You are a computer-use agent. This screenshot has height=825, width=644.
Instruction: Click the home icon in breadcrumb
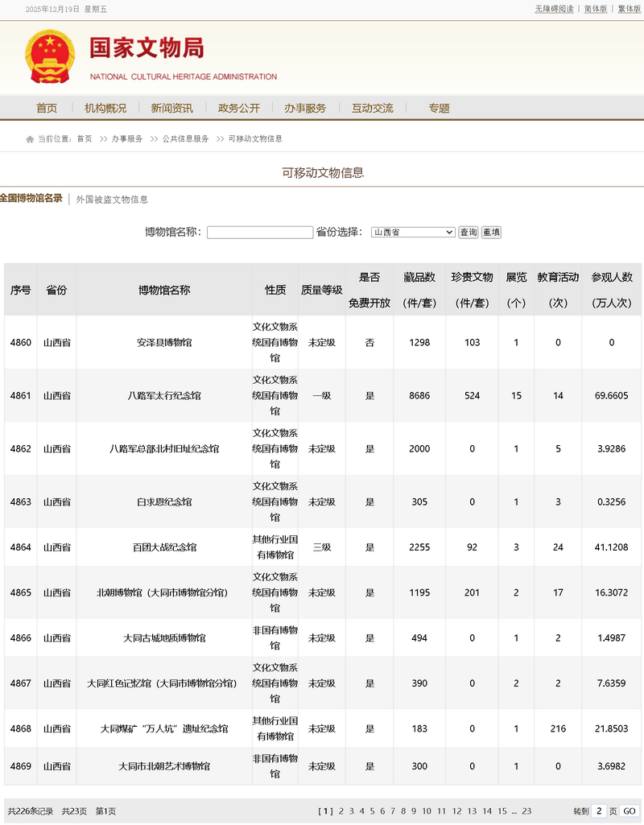(30, 139)
